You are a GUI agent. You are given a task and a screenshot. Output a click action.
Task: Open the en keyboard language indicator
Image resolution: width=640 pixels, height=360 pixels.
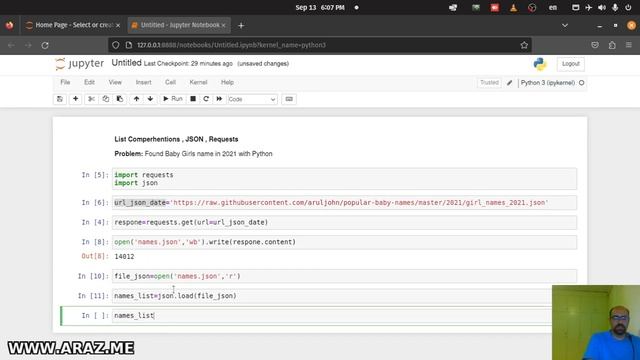click(553, 7)
